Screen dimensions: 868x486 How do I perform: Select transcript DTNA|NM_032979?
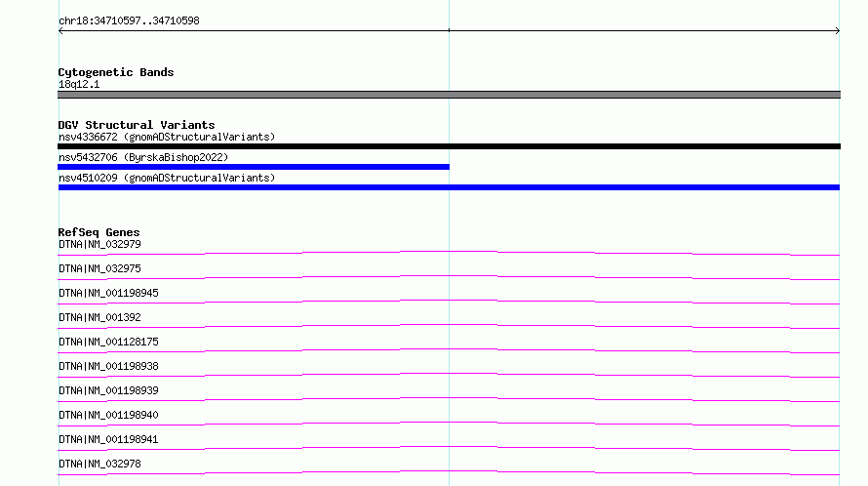pos(99,244)
